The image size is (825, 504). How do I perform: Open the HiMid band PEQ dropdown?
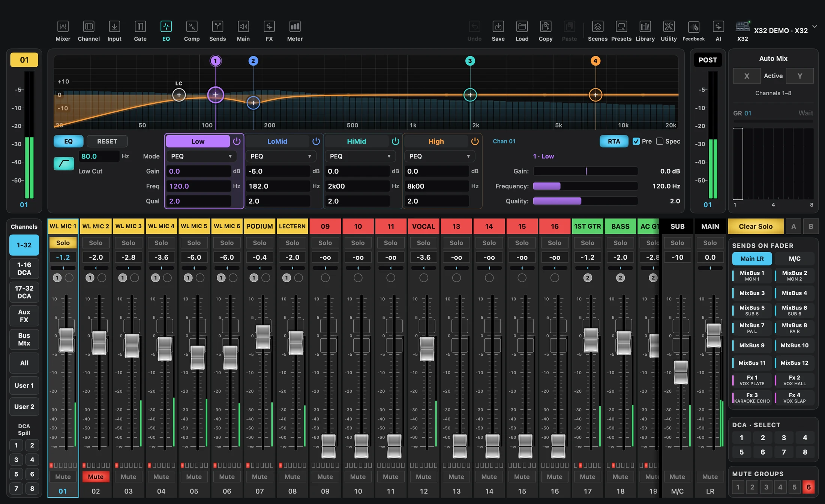click(360, 156)
